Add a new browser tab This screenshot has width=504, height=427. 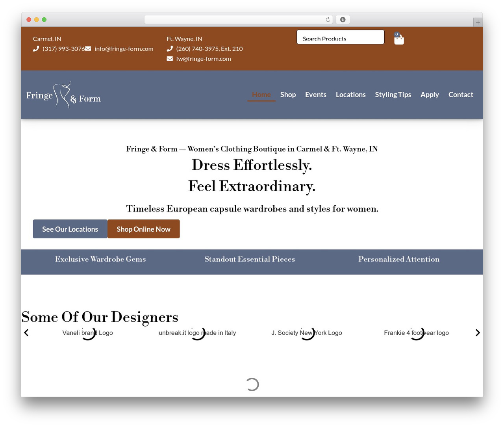tap(478, 22)
